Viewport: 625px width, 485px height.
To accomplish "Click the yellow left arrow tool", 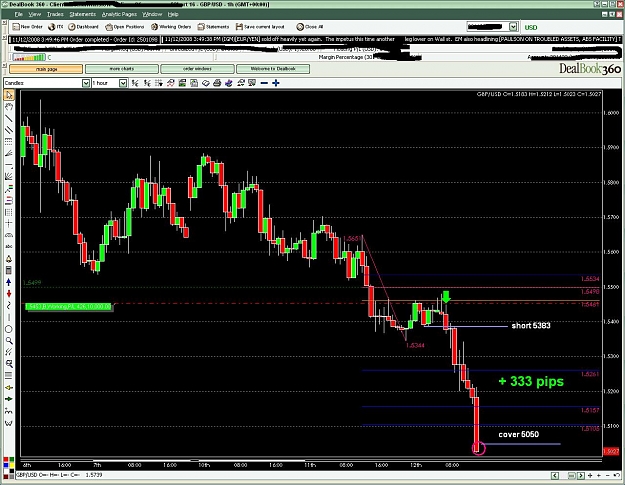I will 9,387.
